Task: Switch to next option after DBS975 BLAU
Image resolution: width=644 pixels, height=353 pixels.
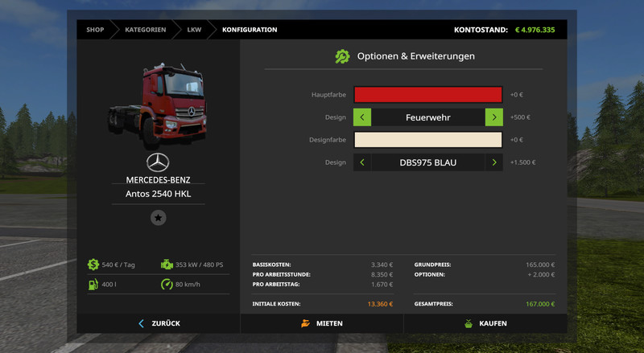Action: [493, 162]
